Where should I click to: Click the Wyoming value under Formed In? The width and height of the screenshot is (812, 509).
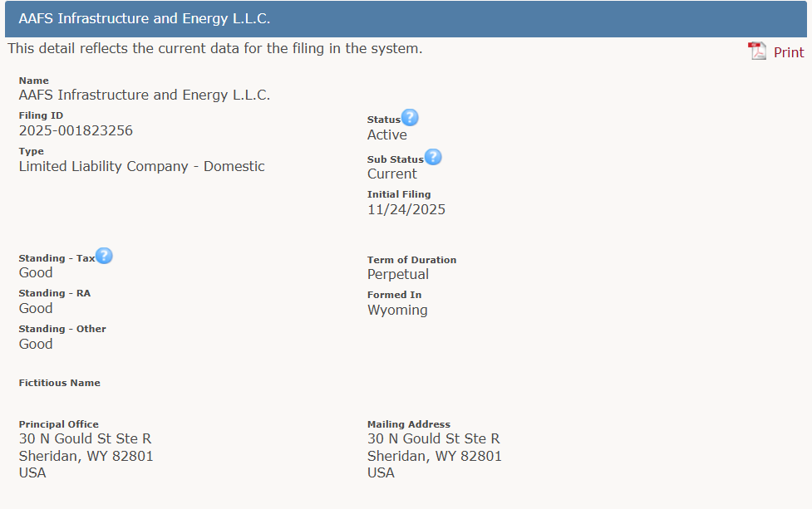pos(397,310)
